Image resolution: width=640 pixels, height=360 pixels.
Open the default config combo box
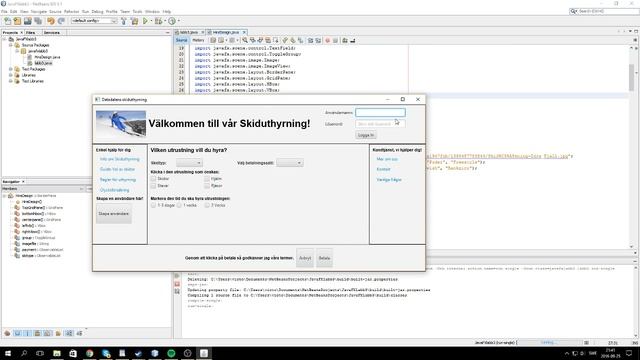pos(94,21)
